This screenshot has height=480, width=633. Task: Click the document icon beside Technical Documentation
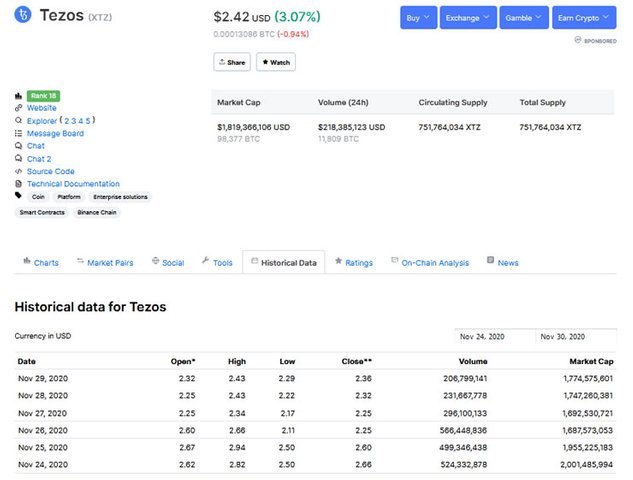18,184
